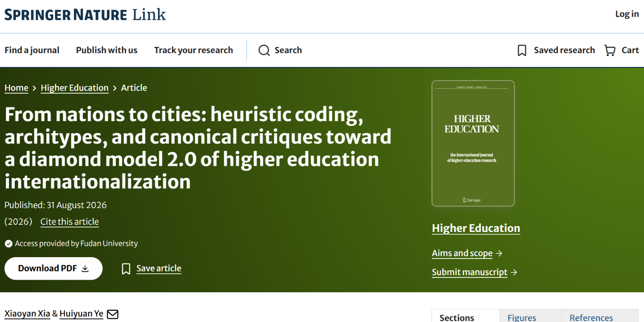Image resolution: width=644 pixels, height=322 pixels.
Task: Open Track your research menu
Action: (193, 50)
